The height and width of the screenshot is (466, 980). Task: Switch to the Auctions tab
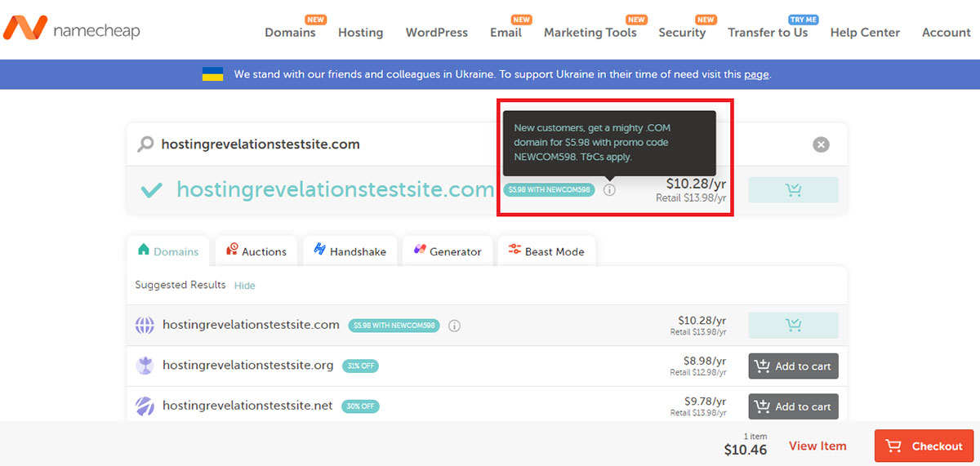(x=256, y=251)
